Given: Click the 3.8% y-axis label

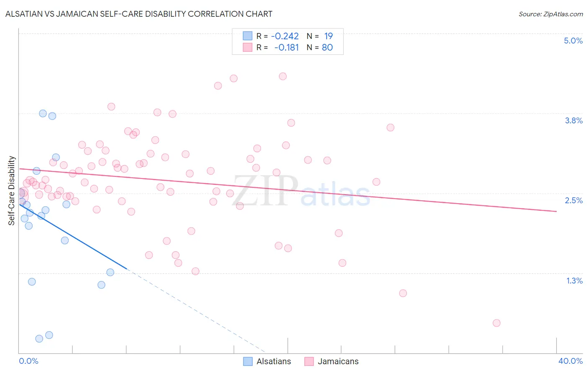Looking at the screenshot, I should pos(574,120).
